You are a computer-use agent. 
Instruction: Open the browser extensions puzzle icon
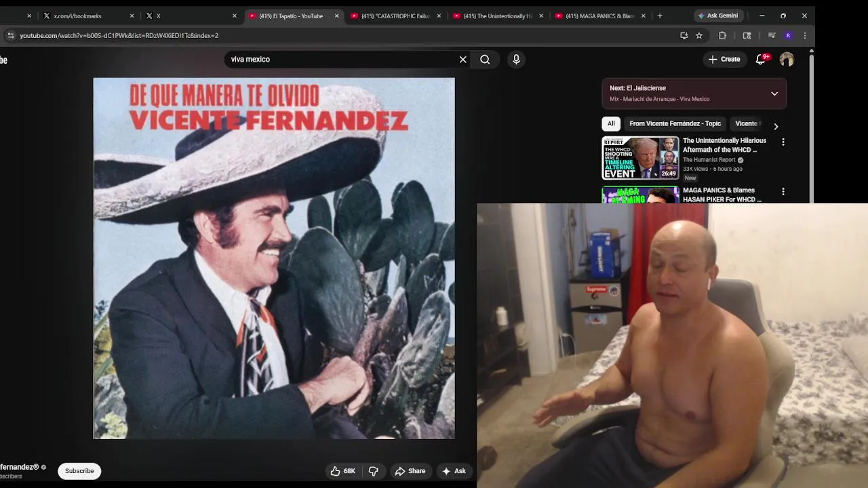click(722, 35)
